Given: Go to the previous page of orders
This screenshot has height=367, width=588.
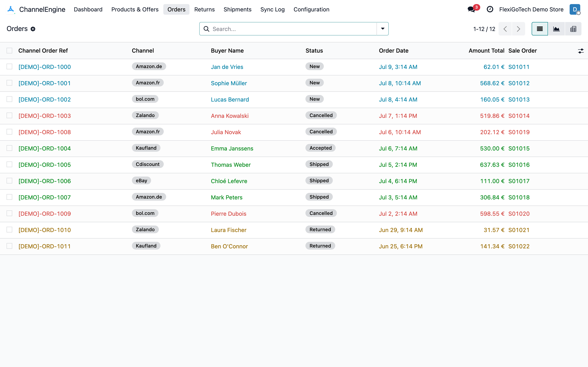Looking at the screenshot, I should coord(505,29).
